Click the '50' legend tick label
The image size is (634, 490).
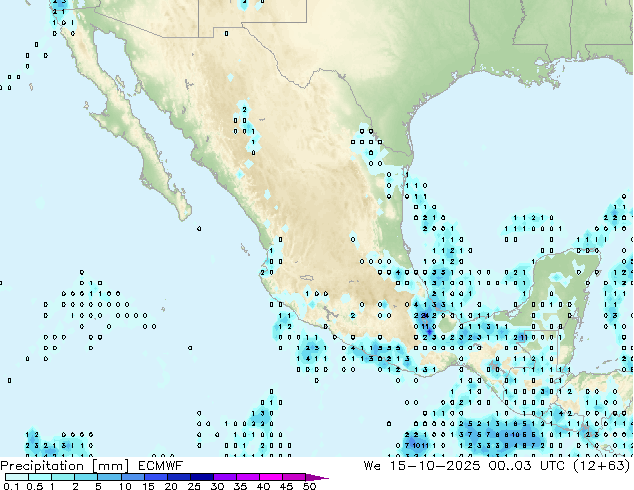click(309, 486)
